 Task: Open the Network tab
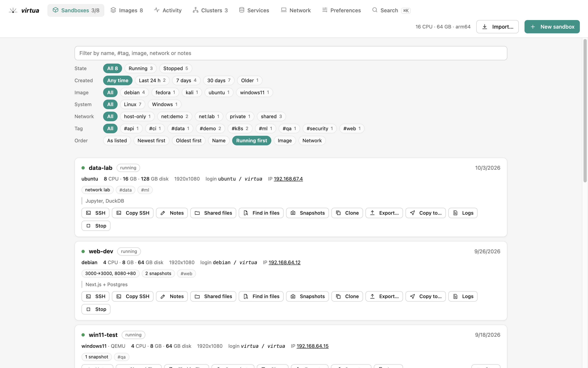(296, 10)
